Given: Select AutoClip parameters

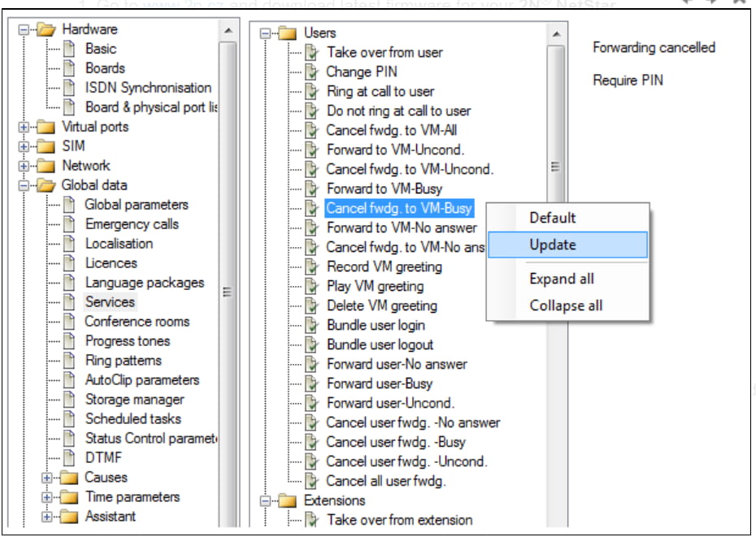Looking at the screenshot, I should coord(142,380).
